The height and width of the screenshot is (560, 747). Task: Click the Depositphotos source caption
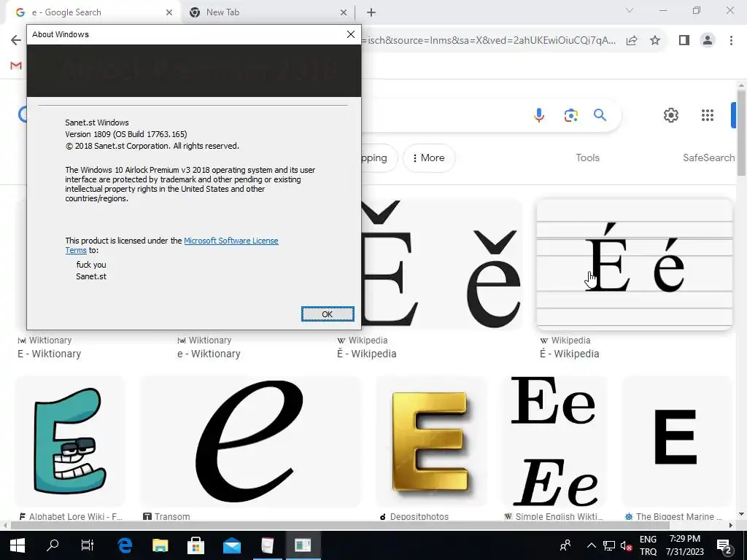point(414,517)
